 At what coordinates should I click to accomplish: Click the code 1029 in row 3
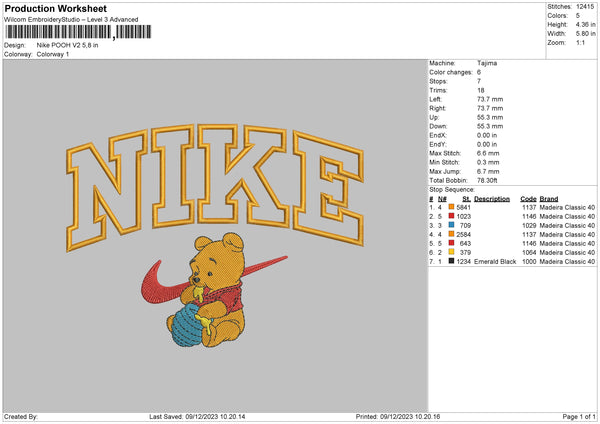[x=529, y=225]
